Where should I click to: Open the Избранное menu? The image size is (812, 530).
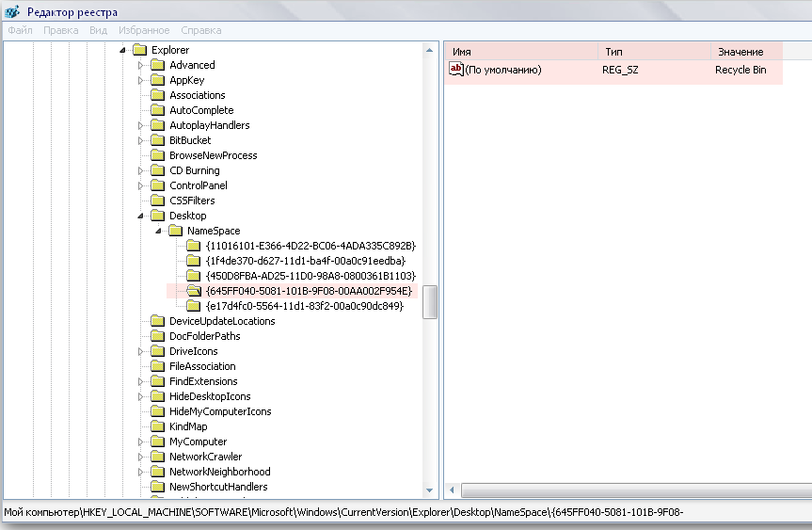pyautogui.click(x=144, y=30)
